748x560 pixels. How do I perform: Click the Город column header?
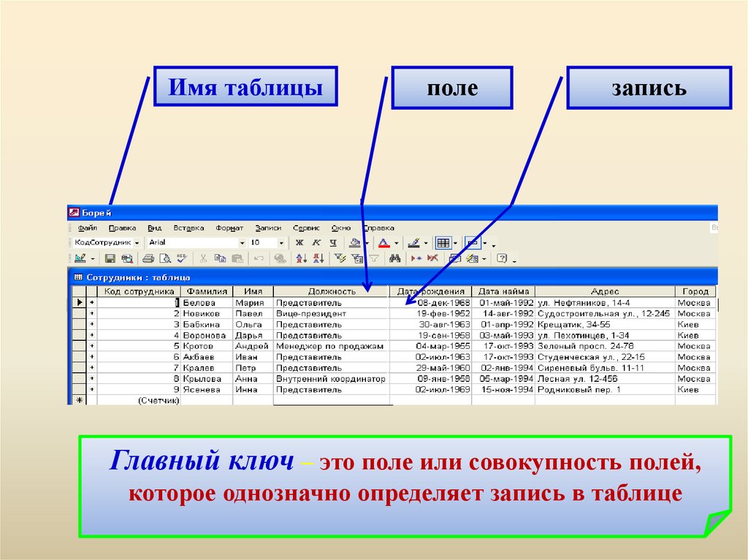[x=695, y=291]
